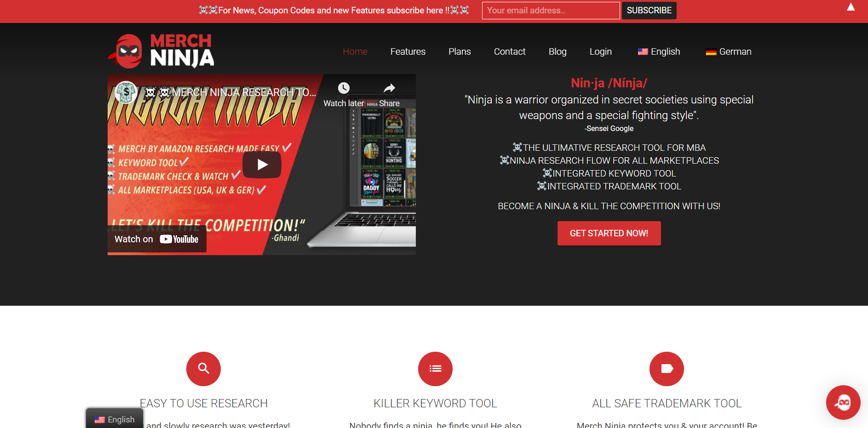Click the BECOME A NINJA tagline text
This screenshot has width=868, height=428.
pos(609,206)
